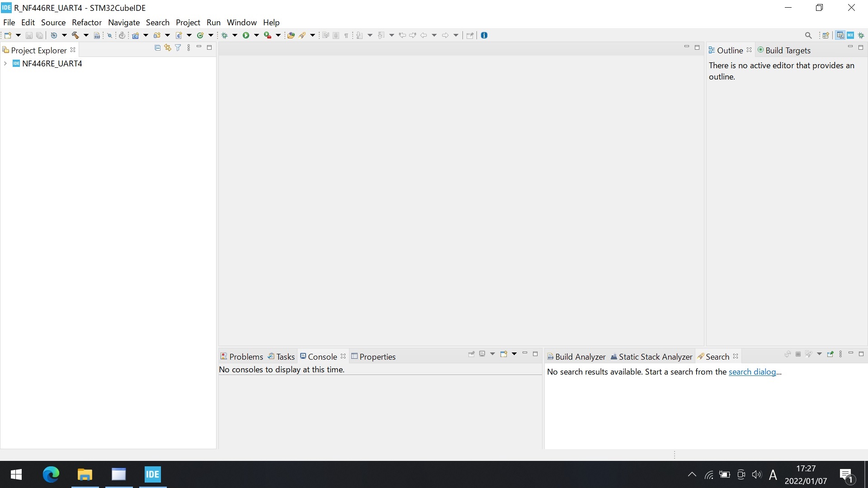Open the notification center icon
868x488 pixels.
coord(846,475)
